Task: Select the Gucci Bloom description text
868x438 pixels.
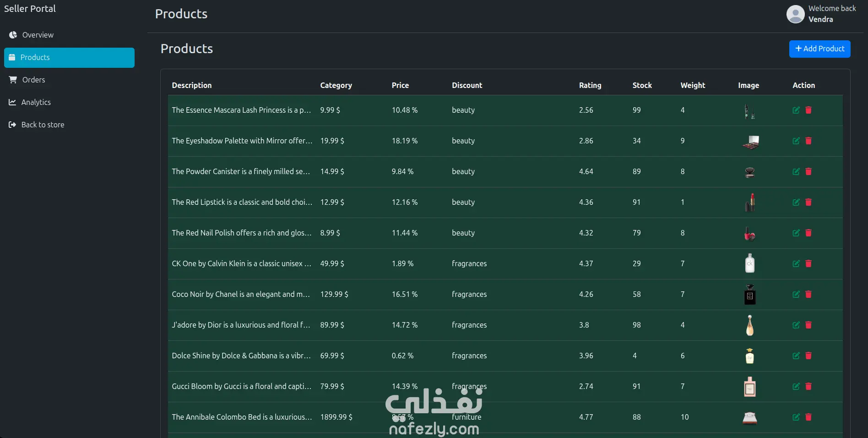Action: click(242, 386)
